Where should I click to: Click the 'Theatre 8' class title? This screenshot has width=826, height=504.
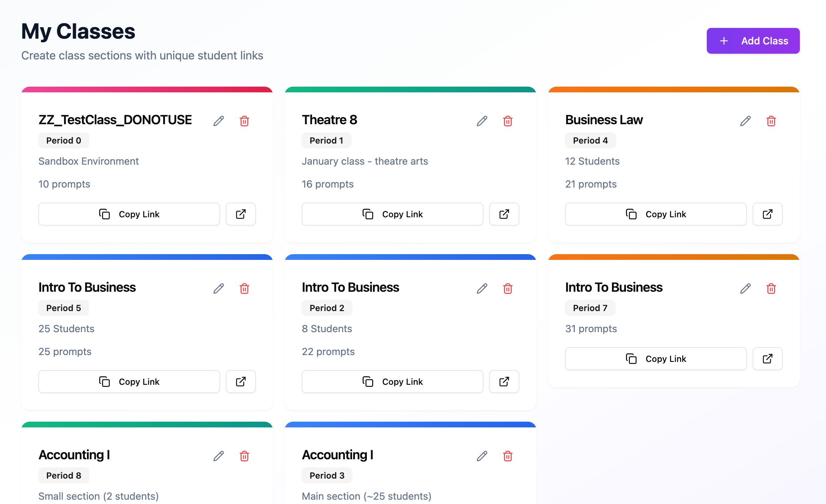click(x=329, y=120)
